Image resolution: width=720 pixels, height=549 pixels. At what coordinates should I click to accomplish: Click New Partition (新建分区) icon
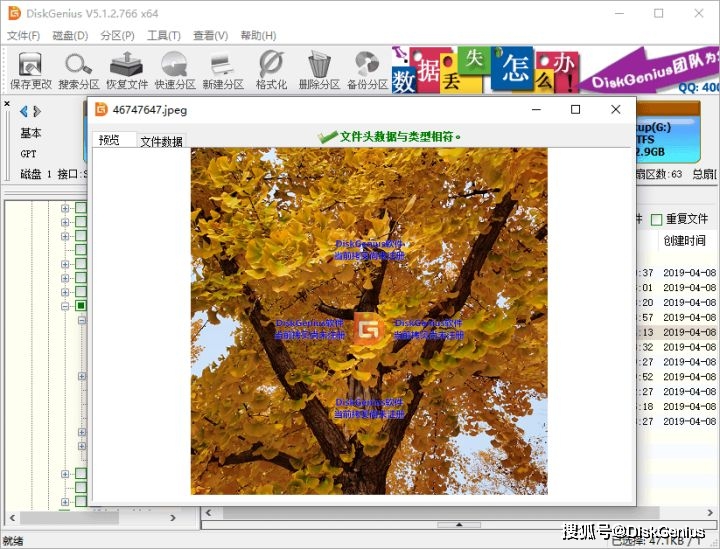click(222, 69)
